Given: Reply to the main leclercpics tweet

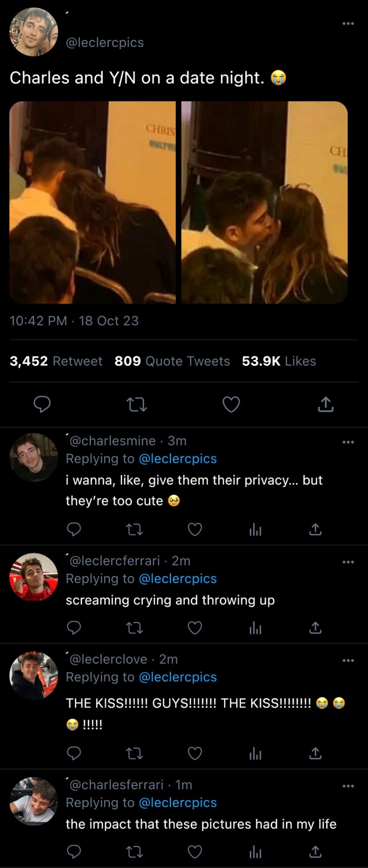Looking at the screenshot, I should tap(42, 404).
